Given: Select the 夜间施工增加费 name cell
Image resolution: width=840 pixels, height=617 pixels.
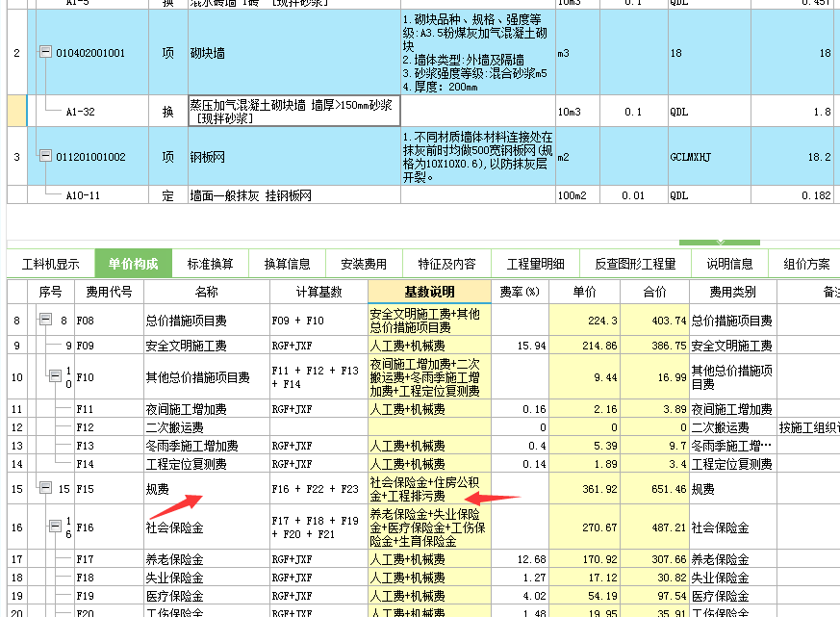Looking at the screenshot, I should point(207,409).
